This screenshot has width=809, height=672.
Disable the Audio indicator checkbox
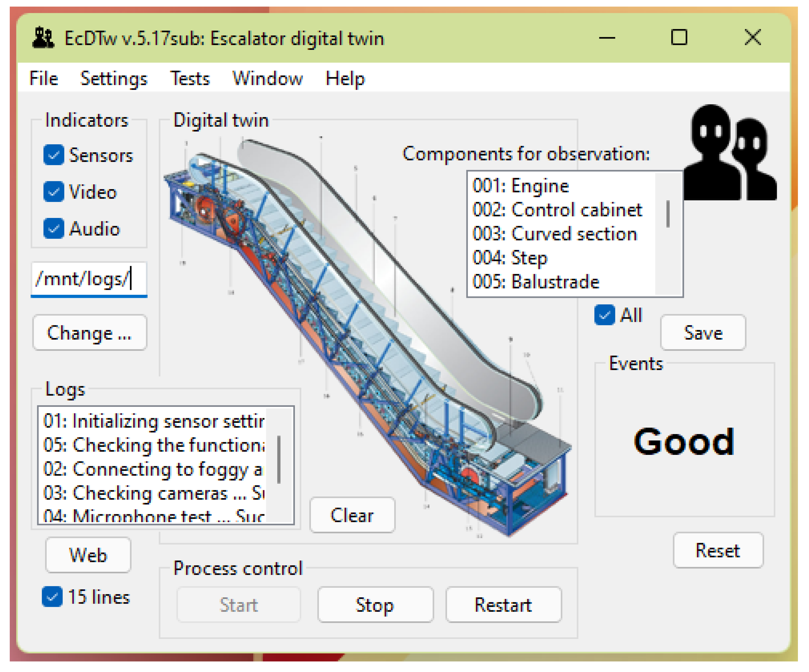coord(54,228)
